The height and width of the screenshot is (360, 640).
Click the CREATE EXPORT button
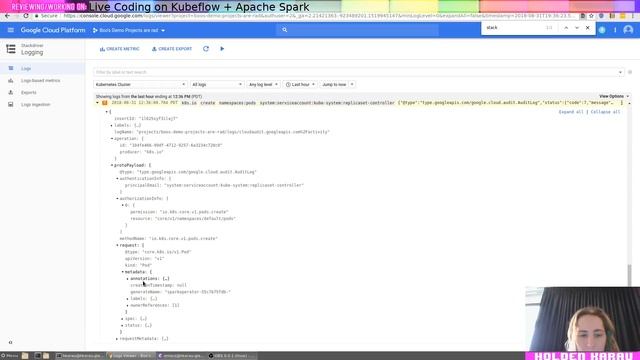(x=172, y=49)
